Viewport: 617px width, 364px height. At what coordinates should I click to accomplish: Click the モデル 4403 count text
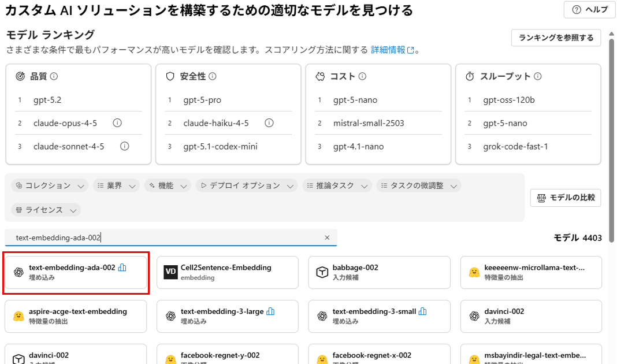pyautogui.click(x=578, y=237)
